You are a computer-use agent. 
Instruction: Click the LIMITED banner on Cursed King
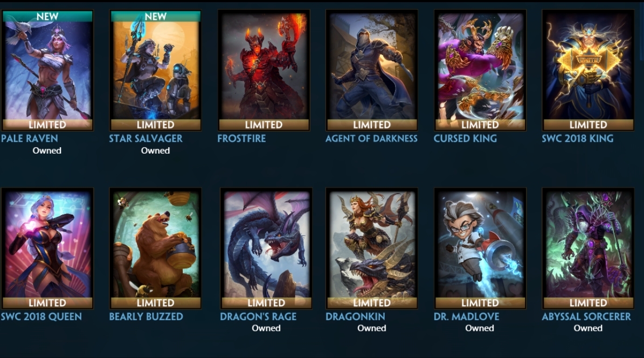point(480,125)
